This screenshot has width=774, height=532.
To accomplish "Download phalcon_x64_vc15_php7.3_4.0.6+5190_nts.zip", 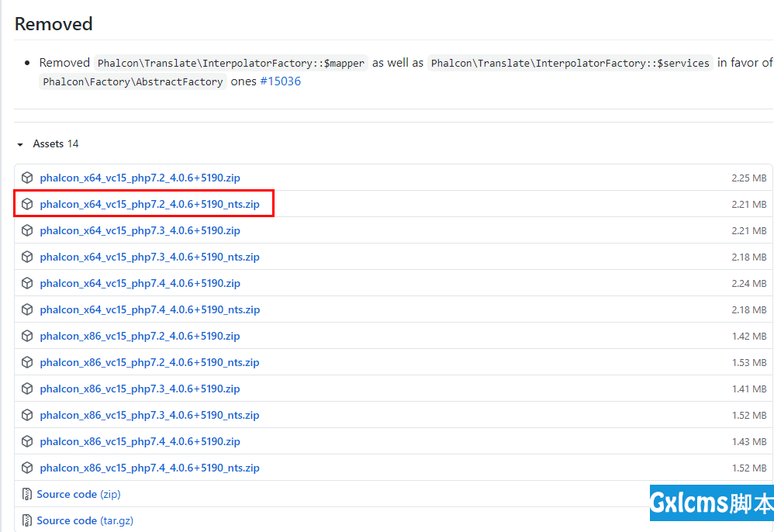I will pyautogui.click(x=150, y=257).
